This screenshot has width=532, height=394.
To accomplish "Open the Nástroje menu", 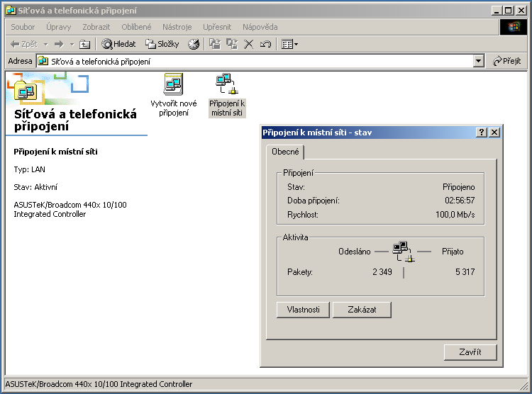I will [x=177, y=27].
